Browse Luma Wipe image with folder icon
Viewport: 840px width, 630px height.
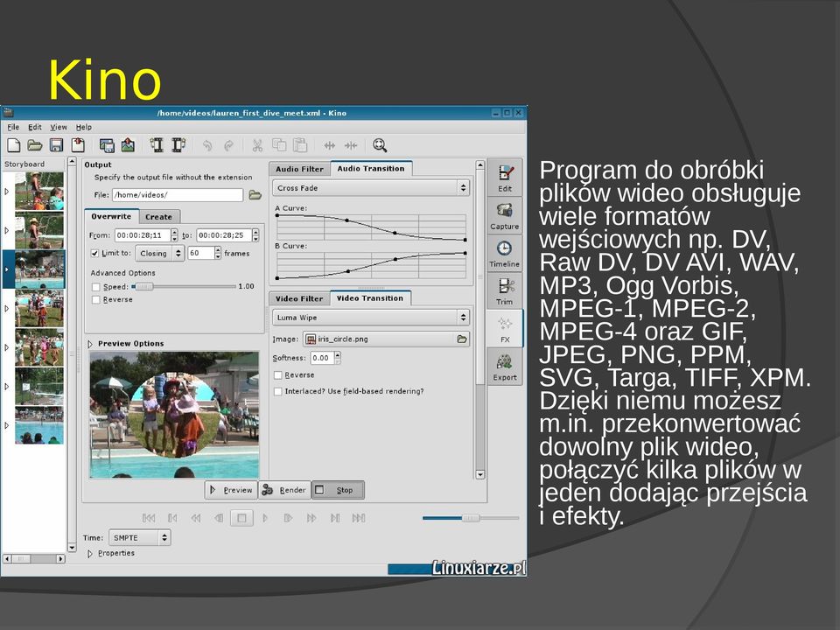pos(462,339)
